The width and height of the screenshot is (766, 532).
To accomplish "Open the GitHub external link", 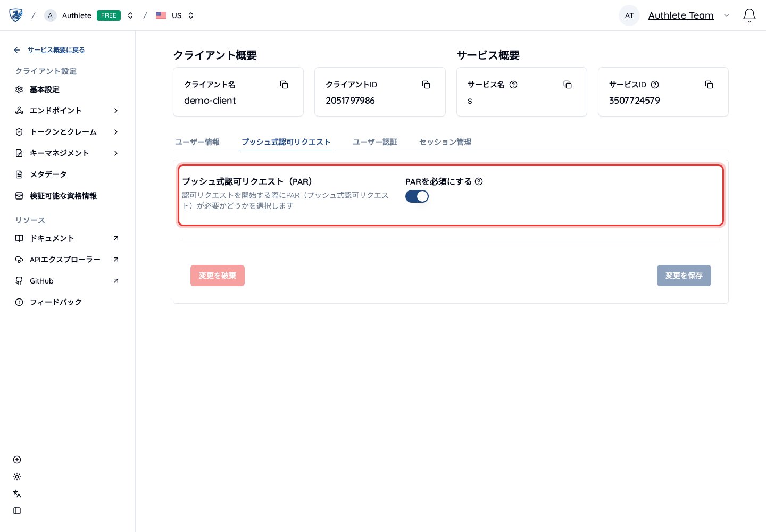I will coord(68,281).
